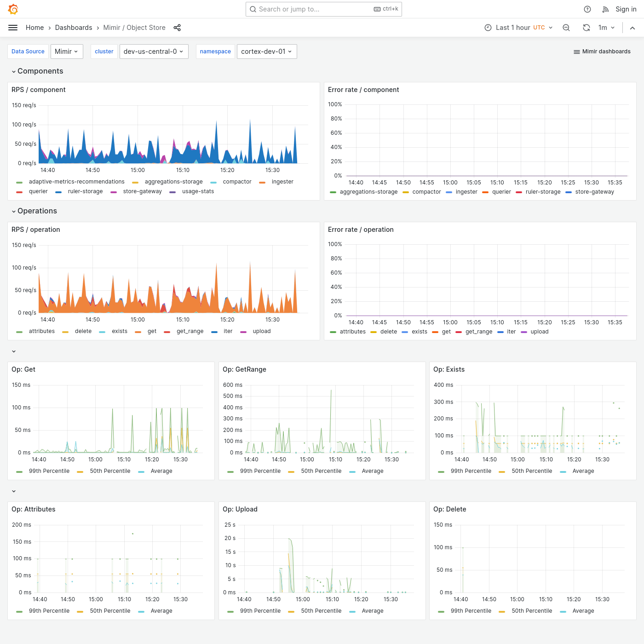This screenshot has height=644, width=644.
Task: Open the Mimir dashboards list
Action: click(x=602, y=51)
